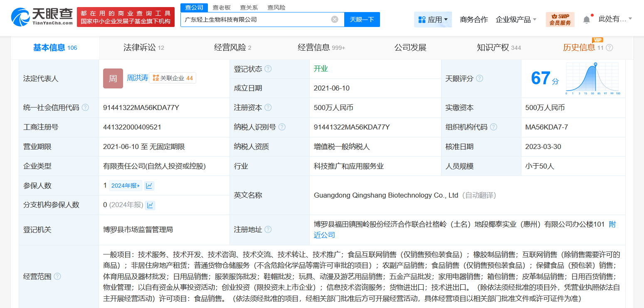Expand the 2024年报 year selector
Viewport: 644px width, 308px height.
[x=126, y=186]
